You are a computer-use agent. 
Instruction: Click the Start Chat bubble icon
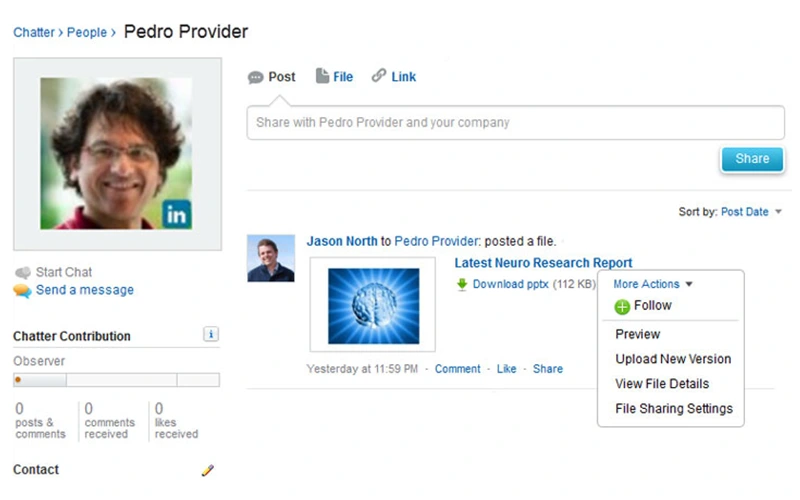[x=22, y=272]
